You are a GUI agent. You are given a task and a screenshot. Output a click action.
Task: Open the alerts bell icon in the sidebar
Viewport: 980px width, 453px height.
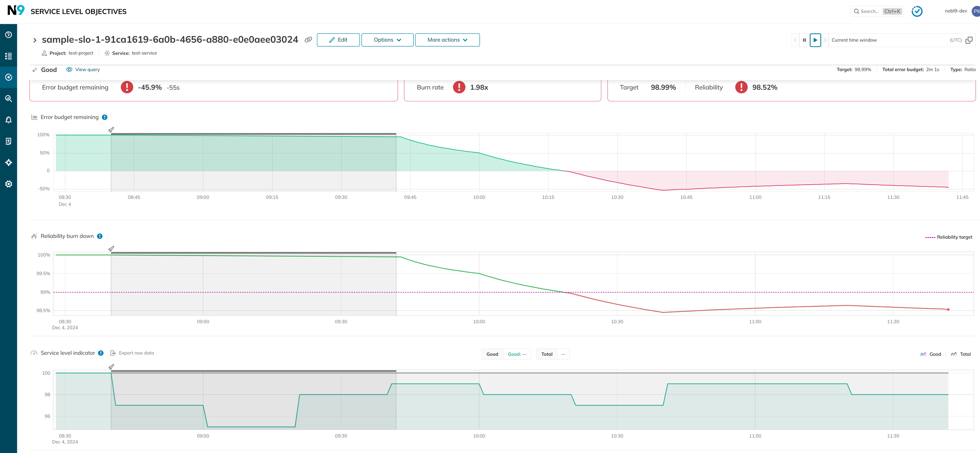tap(8, 120)
